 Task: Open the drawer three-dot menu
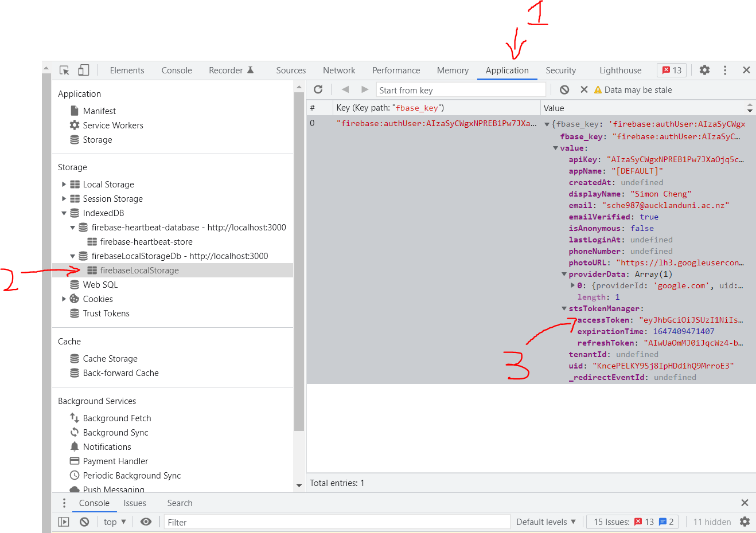click(x=64, y=503)
